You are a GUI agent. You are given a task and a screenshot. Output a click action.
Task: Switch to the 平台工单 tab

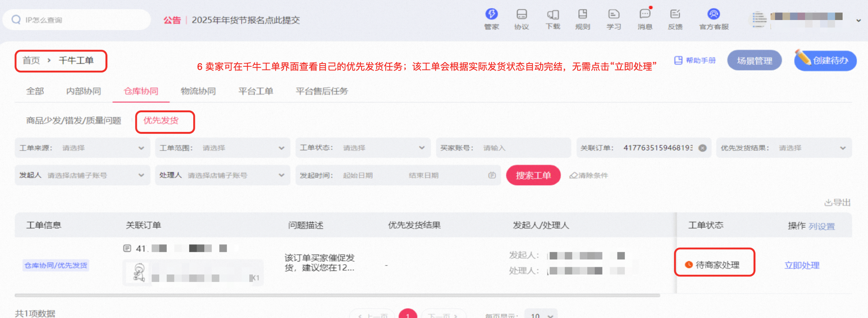click(256, 91)
